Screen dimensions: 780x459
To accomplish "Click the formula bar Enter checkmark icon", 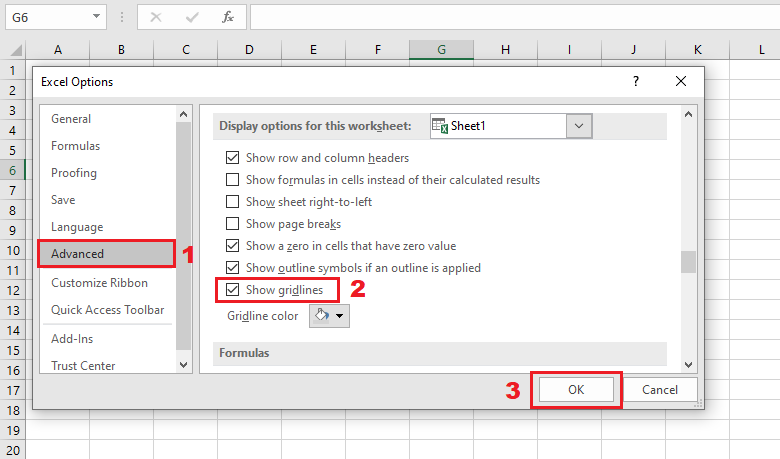I will tap(193, 17).
